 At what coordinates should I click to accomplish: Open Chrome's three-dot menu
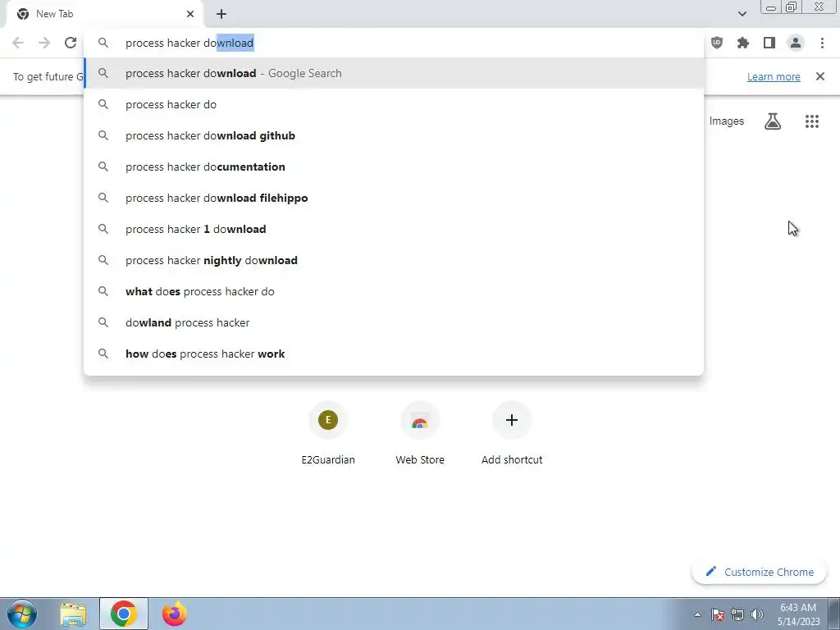(822, 43)
